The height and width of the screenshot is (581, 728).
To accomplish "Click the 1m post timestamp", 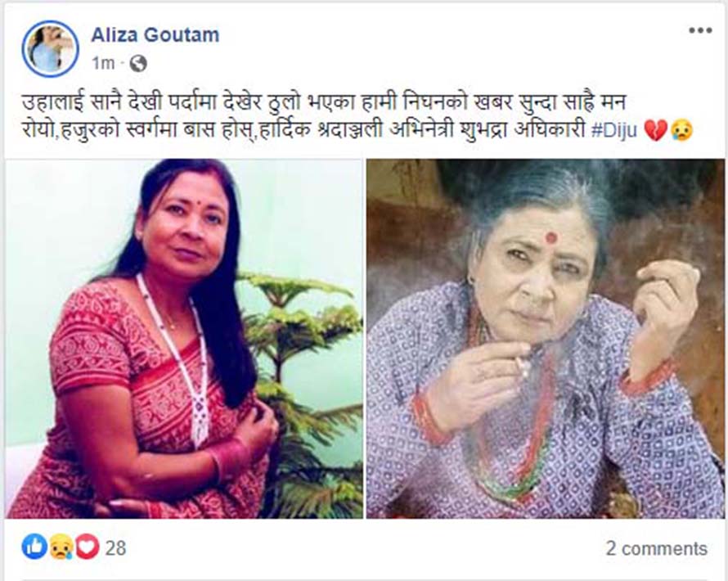I will pos(103,63).
